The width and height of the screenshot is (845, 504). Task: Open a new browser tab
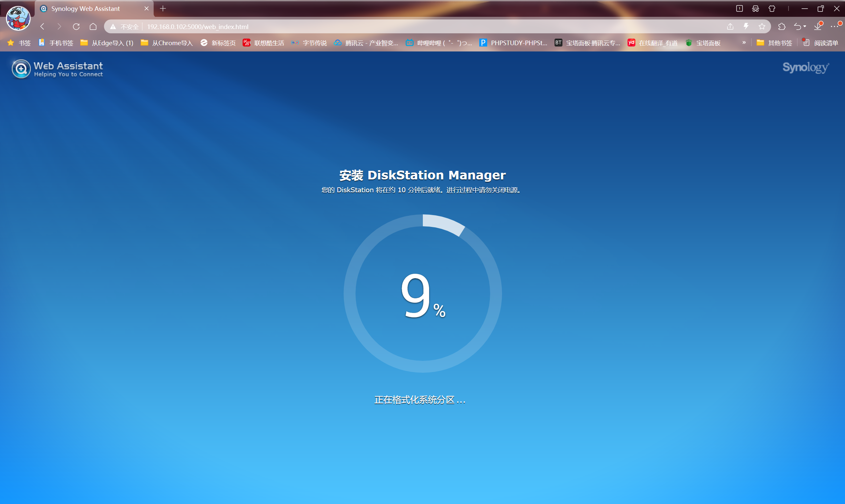tap(163, 9)
